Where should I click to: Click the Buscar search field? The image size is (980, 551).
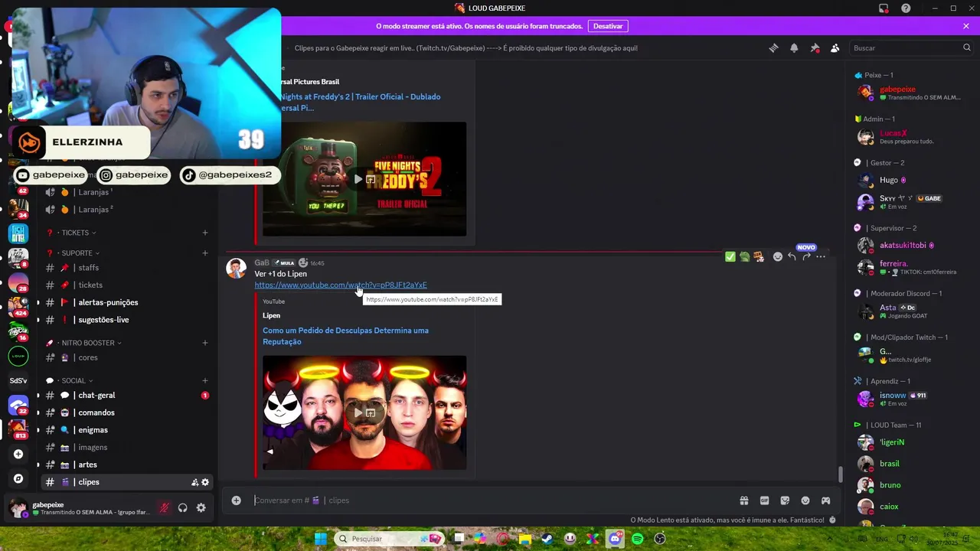point(911,48)
